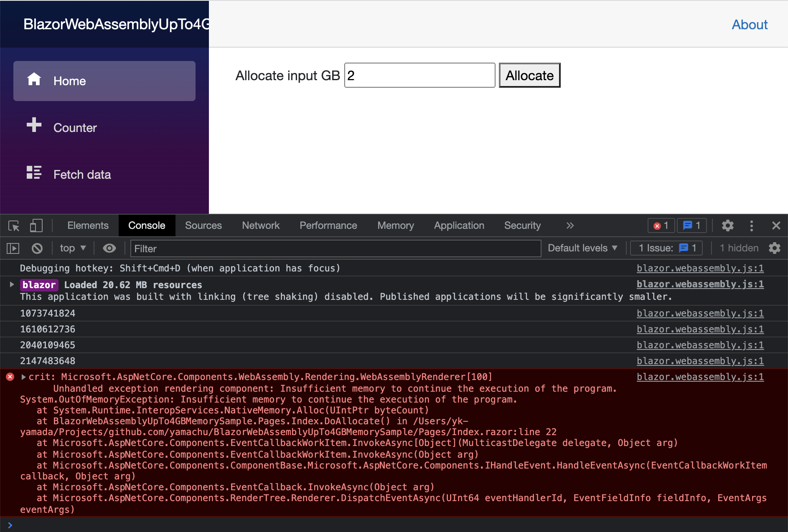Screen dimensions: 788x532
Task: Open source link for 1610612736 log
Action: (x=700, y=329)
